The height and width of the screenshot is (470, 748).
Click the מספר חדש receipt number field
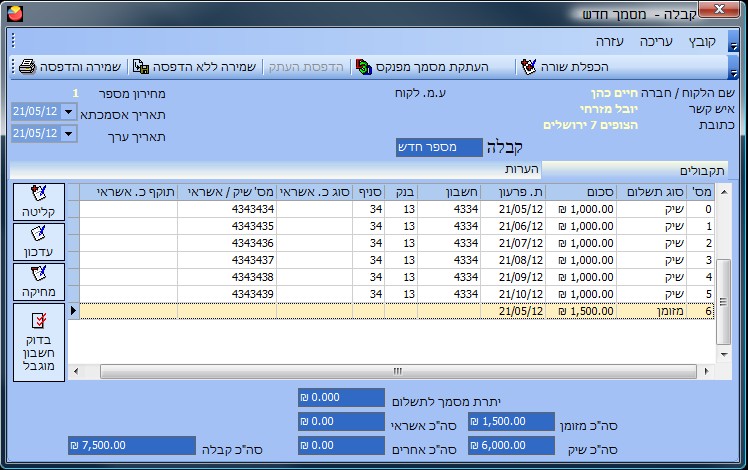[x=439, y=147]
